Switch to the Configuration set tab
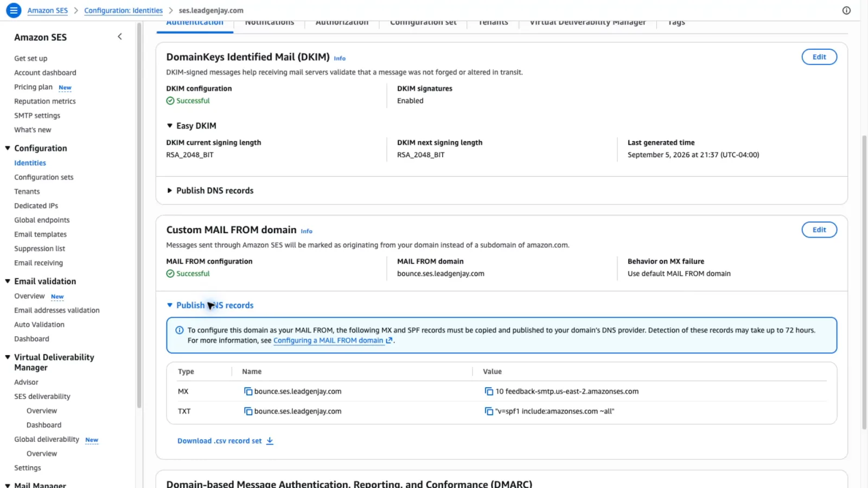The width and height of the screenshot is (868, 488). (x=423, y=23)
